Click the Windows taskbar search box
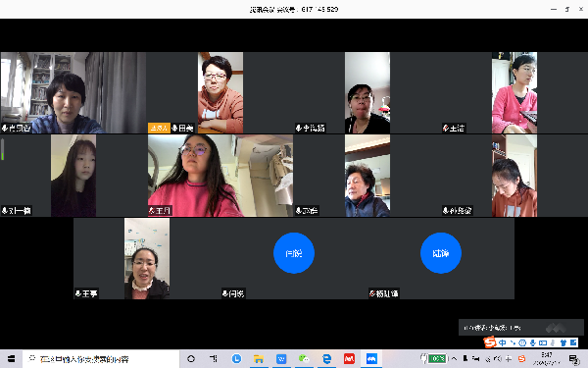 [x=101, y=359]
